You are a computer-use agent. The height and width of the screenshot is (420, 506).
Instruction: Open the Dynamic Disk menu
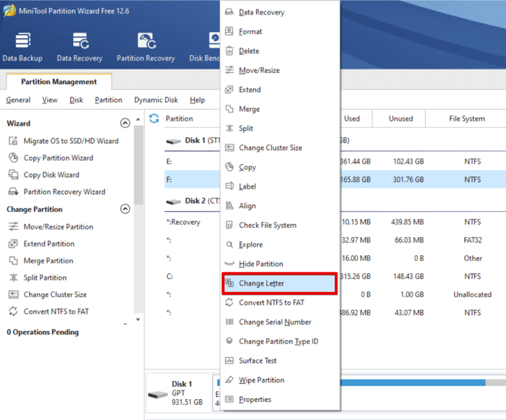[155, 100]
